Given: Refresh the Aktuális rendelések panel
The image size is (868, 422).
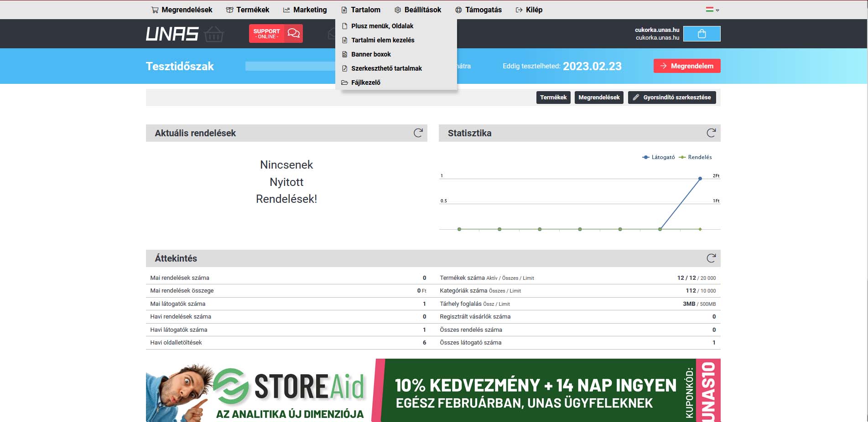Looking at the screenshot, I should 418,133.
